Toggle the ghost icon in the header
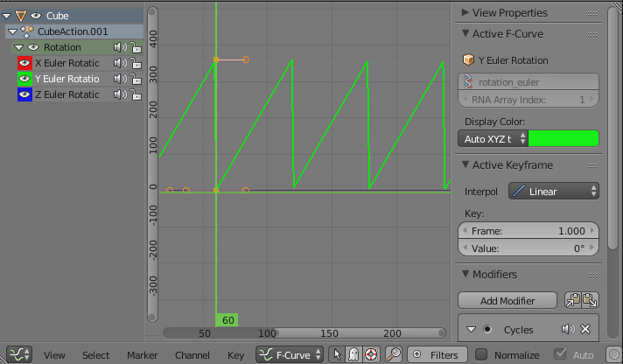 354,354
